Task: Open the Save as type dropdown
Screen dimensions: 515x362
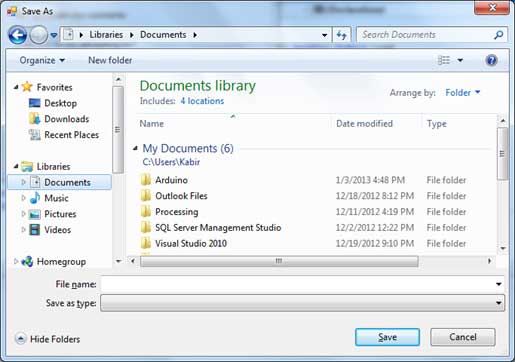Action: click(303, 303)
